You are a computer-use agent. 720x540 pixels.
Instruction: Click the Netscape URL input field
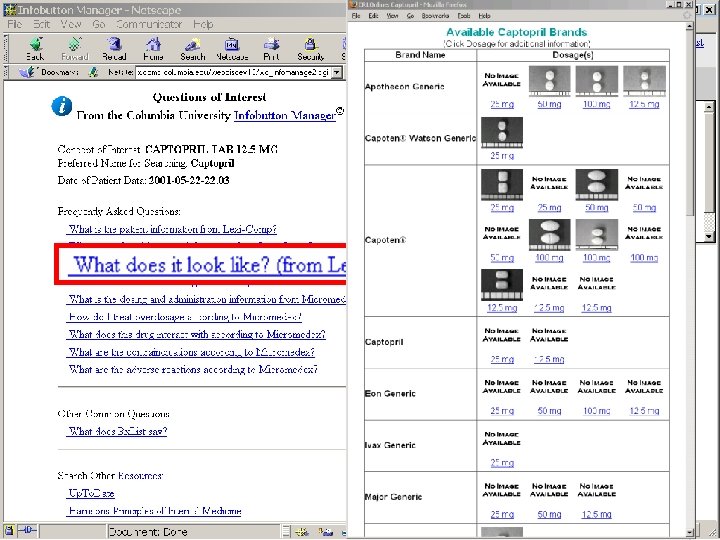[x=233, y=73]
